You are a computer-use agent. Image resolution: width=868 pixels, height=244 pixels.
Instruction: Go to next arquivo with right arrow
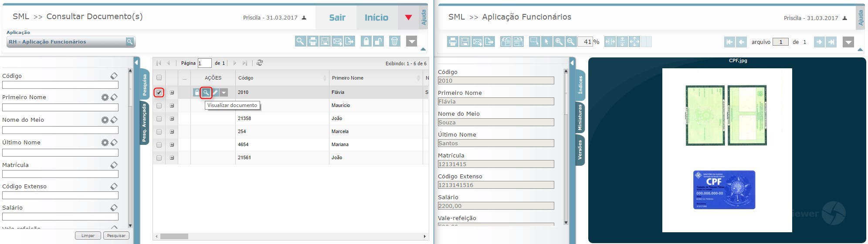point(819,42)
